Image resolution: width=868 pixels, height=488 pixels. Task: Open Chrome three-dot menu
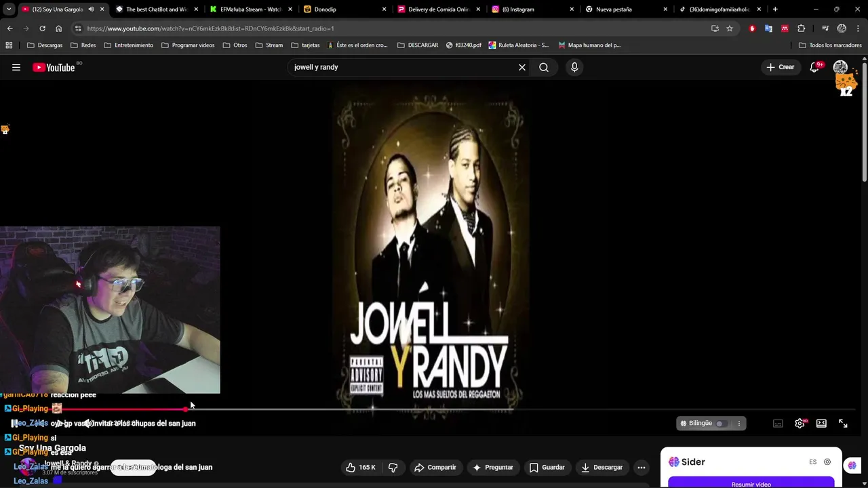click(858, 28)
